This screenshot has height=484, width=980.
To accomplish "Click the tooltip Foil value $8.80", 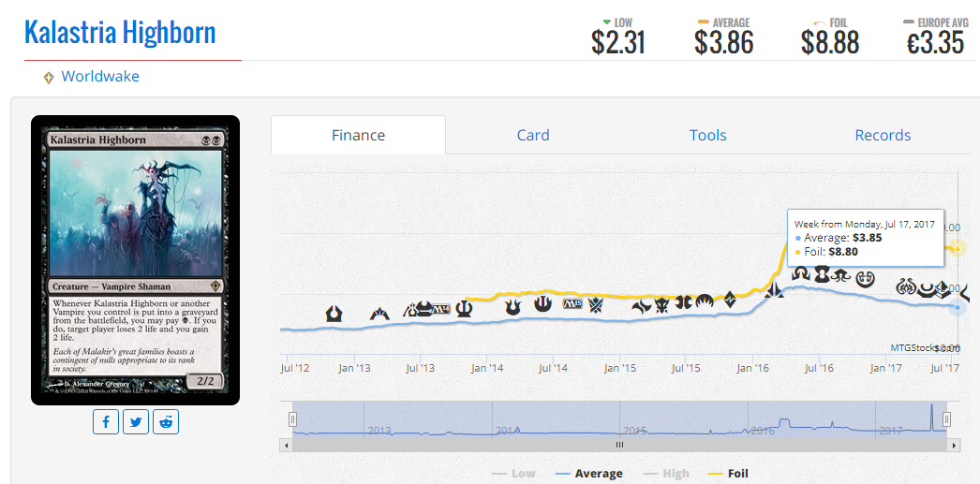I will pos(843,253).
